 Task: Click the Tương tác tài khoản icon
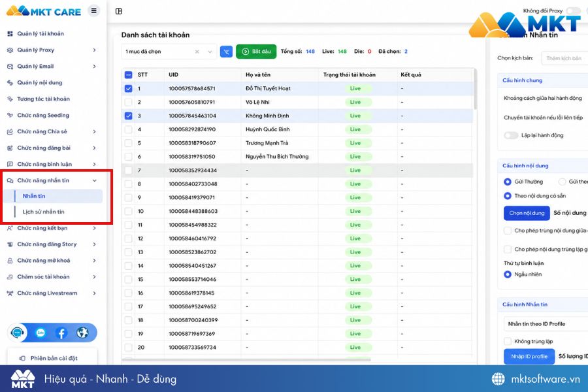[10, 99]
